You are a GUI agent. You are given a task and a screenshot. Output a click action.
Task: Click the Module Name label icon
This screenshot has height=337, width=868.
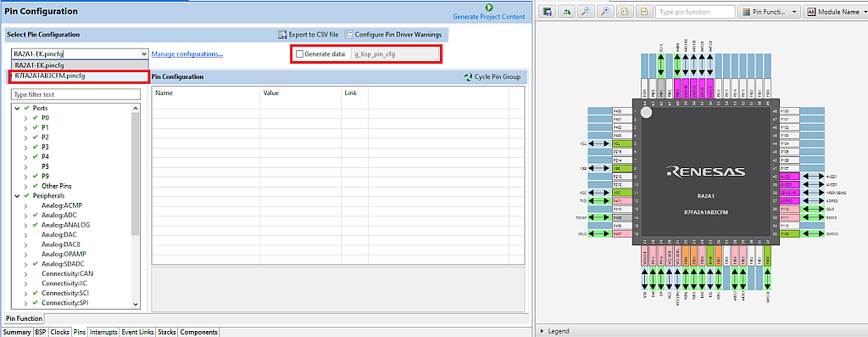(x=812, y=12)
